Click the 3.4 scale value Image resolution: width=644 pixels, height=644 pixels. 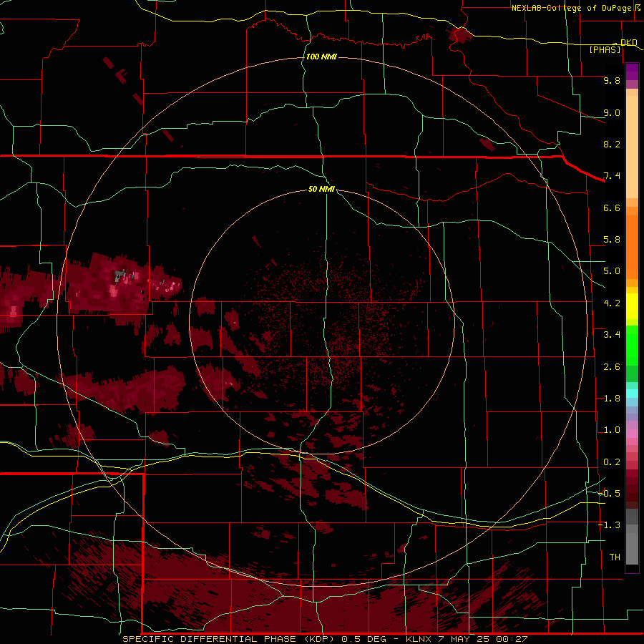pyautogui.click(x=612, y=335)
